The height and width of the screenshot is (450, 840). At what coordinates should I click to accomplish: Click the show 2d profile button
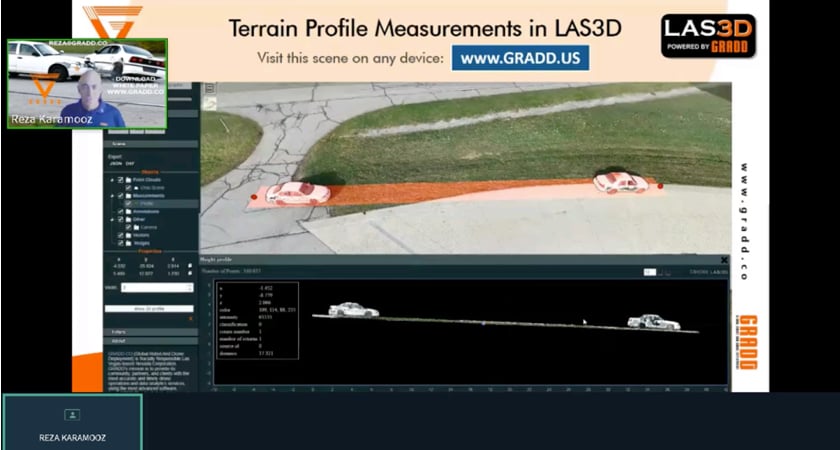tap(149, 309)
